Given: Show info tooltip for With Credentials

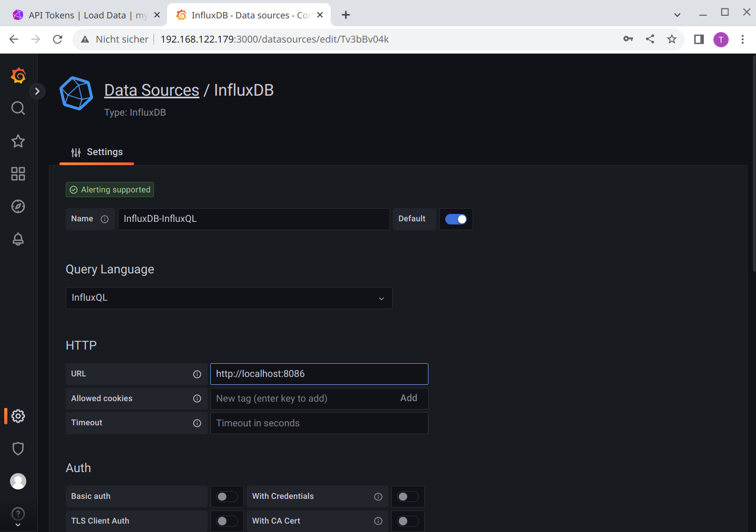Looking at the screenshot, I should click(x=378, y=497).
